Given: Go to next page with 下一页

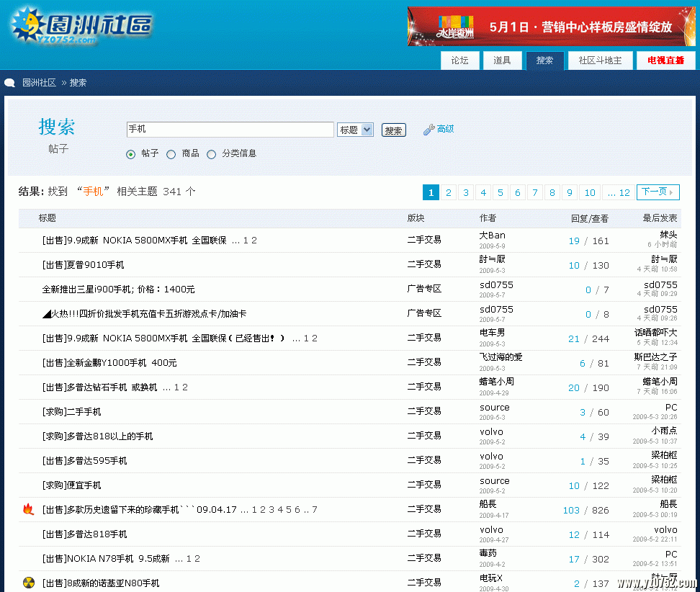Looking at the screenshot, I should (658, 192).
